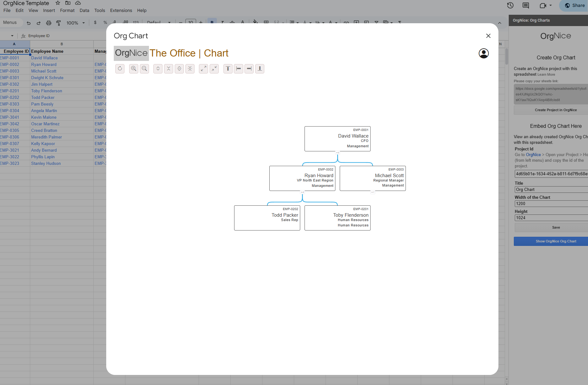This screenshot has height=385, width=588.
Task: Follow the Learn More link
Action: 546,74
